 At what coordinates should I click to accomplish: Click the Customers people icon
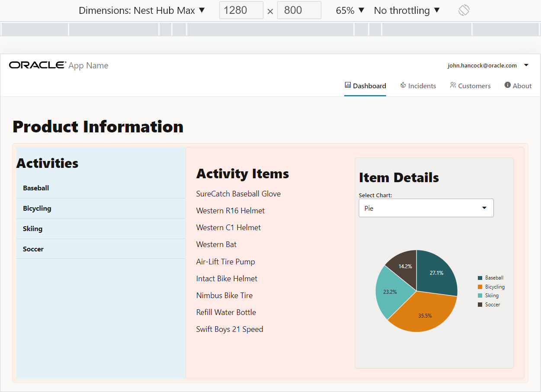(453, 85)
